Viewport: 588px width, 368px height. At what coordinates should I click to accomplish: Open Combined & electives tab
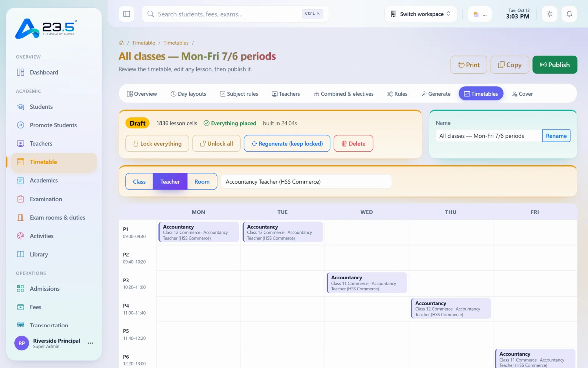344,94
